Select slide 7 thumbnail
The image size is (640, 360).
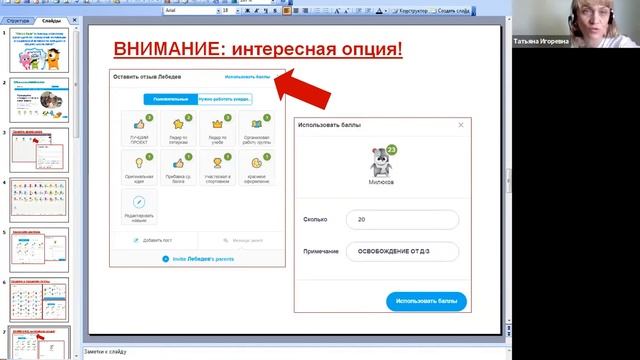tap(39, 343)
